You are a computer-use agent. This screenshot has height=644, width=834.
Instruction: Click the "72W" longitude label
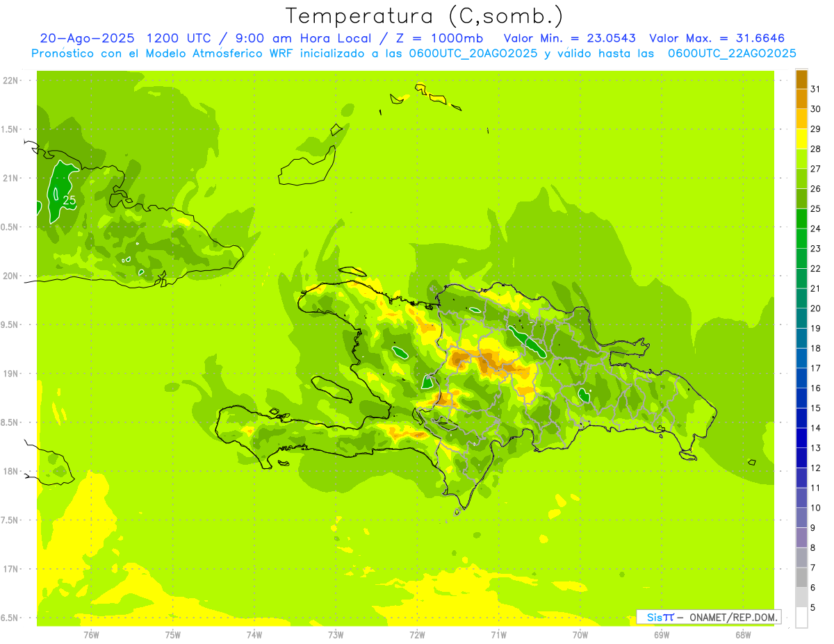pyautogui.click(x=417, y=636)
